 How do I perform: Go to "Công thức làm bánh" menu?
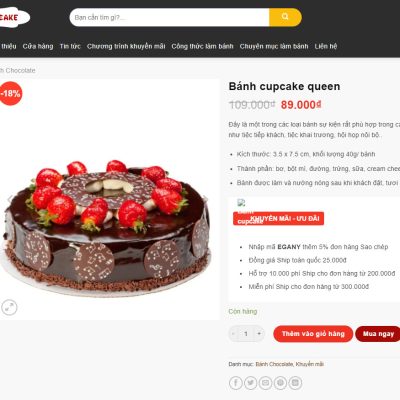(202, 46)
